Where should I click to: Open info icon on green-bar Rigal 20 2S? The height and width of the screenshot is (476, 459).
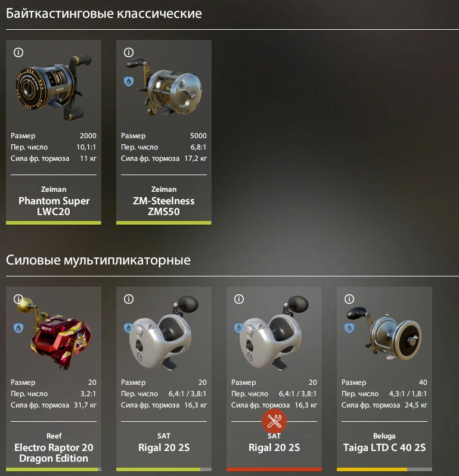(129, 299)
